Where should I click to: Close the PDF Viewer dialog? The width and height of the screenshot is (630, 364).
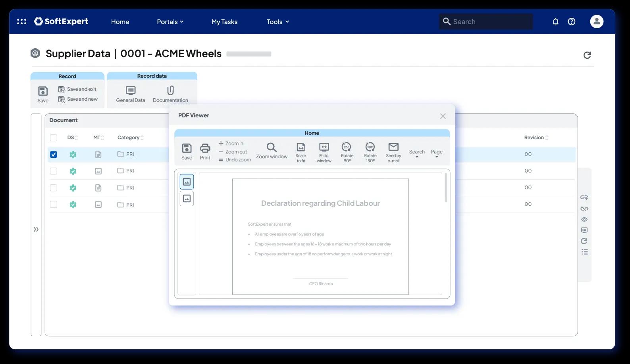pos(443,116)
